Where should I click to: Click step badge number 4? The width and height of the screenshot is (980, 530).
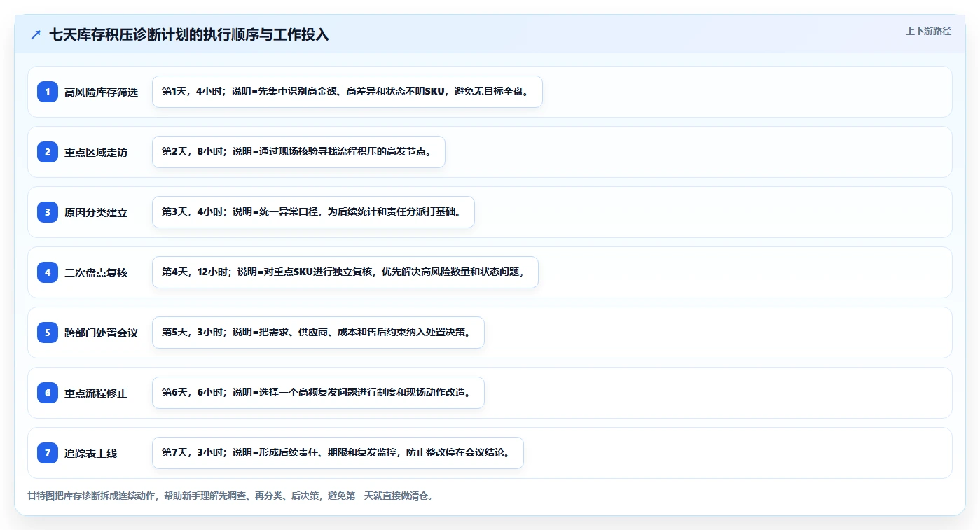(x=48, y=272)
